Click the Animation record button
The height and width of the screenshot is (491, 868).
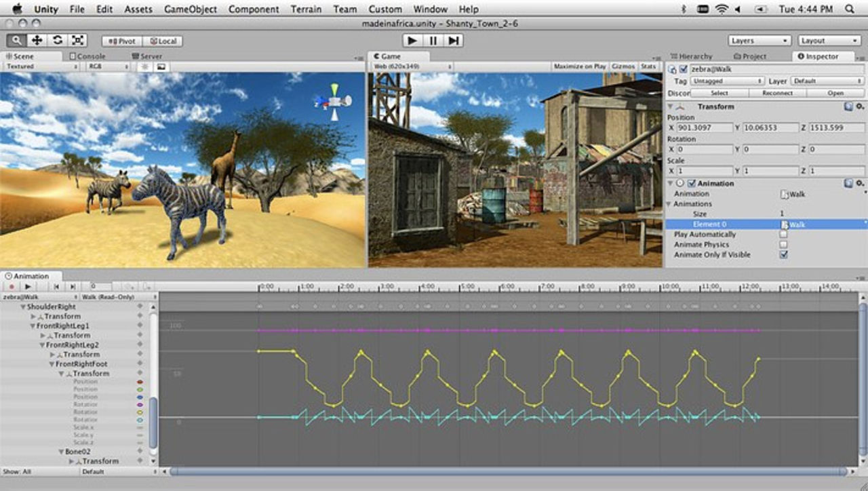(12, 287)
